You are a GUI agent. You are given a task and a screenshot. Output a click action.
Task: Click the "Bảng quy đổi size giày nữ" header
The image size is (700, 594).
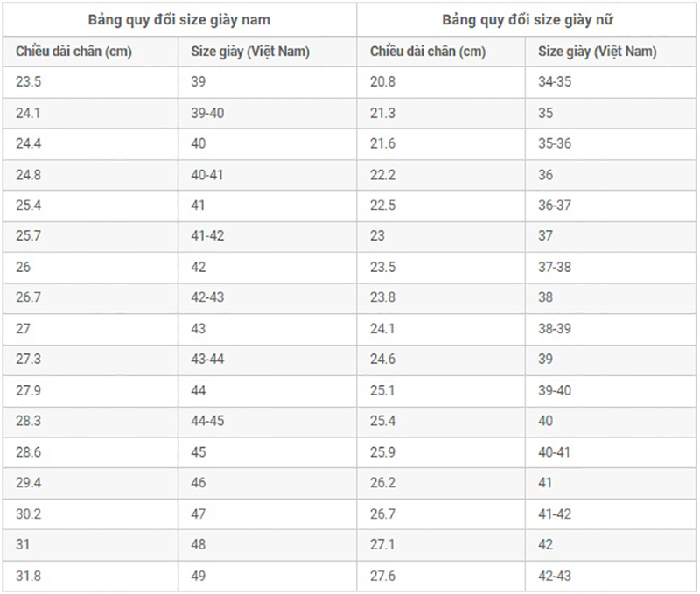click(x=526, y=19)
